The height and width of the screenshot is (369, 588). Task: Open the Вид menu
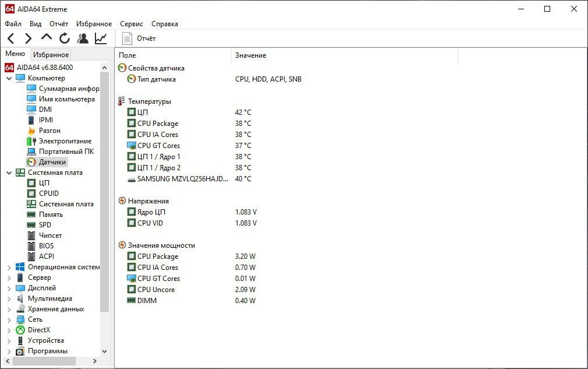click(36, 24)
